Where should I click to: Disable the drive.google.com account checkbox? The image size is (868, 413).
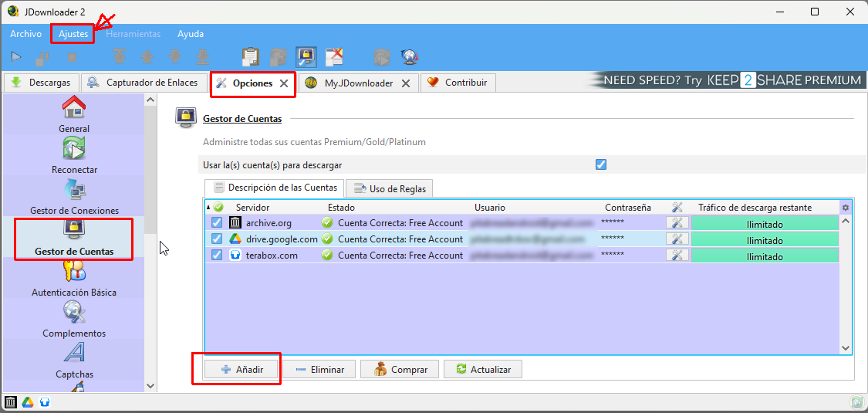tap(217, 239)
